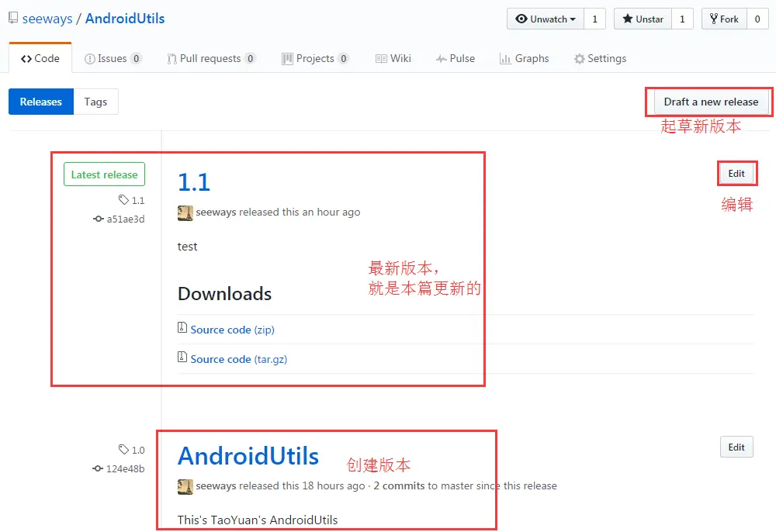Open tag 1.1 in the sidebar
The height and width of the screenshot is (532, 776).
coord(138,200)
